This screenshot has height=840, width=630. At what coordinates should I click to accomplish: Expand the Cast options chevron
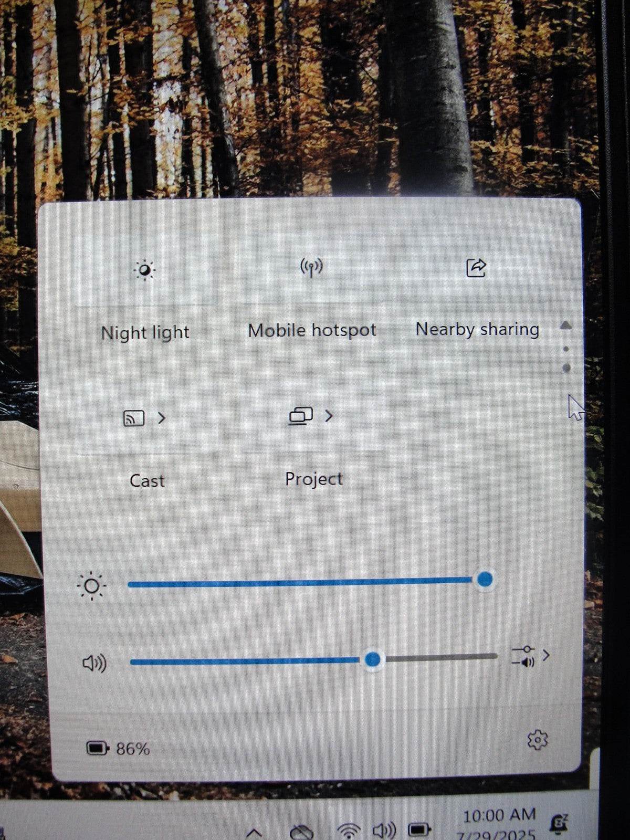point(162,418)
